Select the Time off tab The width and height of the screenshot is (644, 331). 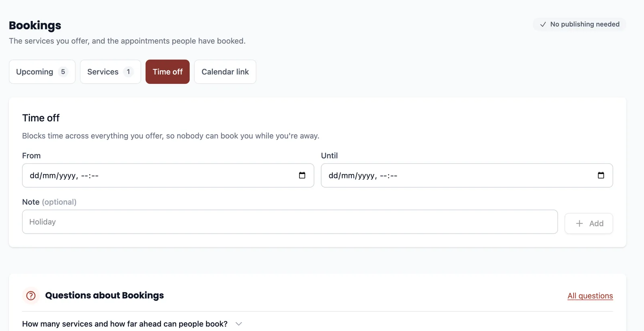tap(167, 72)
